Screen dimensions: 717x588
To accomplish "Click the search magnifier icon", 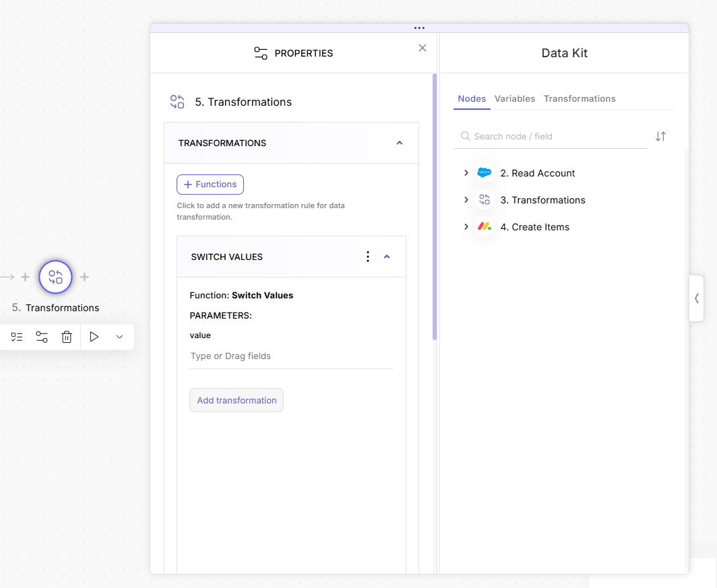I will tap(466, 136).
